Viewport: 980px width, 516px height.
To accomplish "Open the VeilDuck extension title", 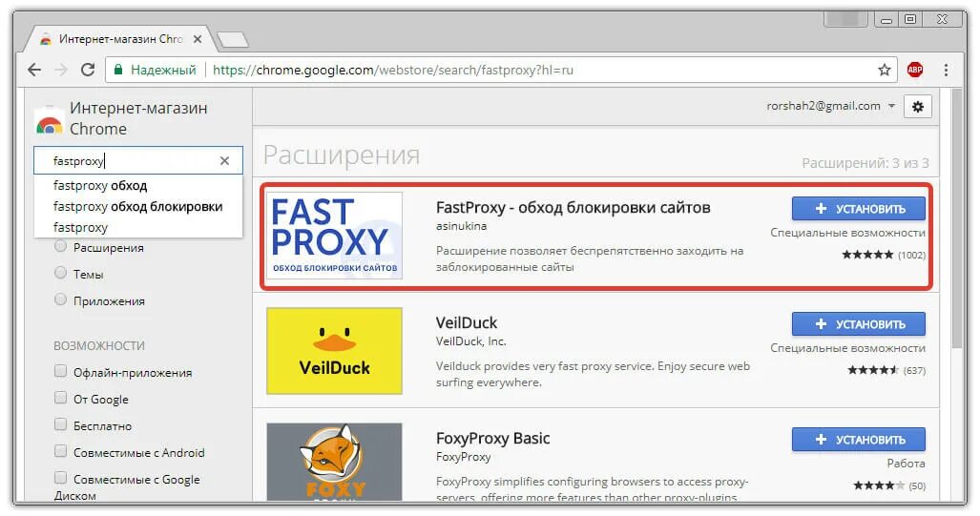I will point(467,323).
